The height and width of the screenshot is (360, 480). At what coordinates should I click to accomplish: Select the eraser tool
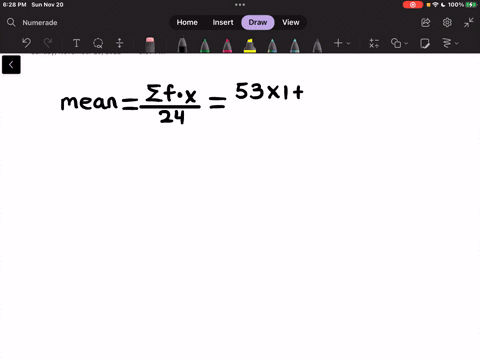150,45
